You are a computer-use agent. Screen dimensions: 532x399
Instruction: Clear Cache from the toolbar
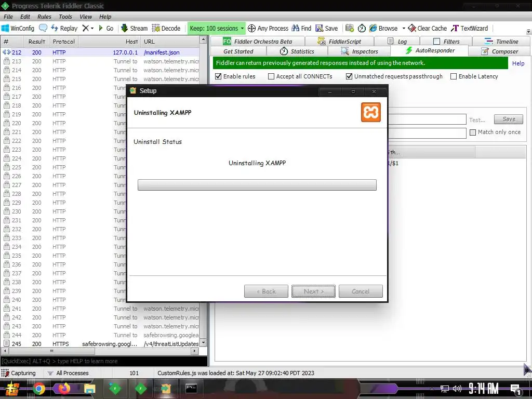click(x=428, y=28)
